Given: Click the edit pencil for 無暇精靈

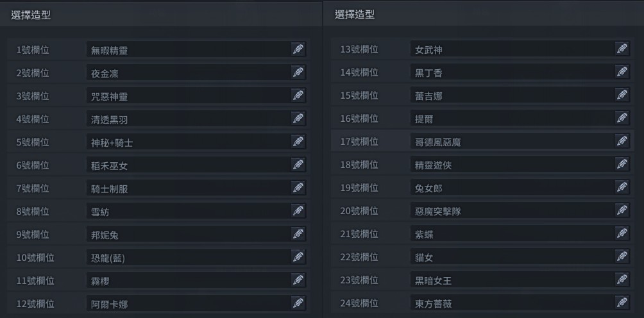Looking at the screenshot, I should [x=298, y=49].
